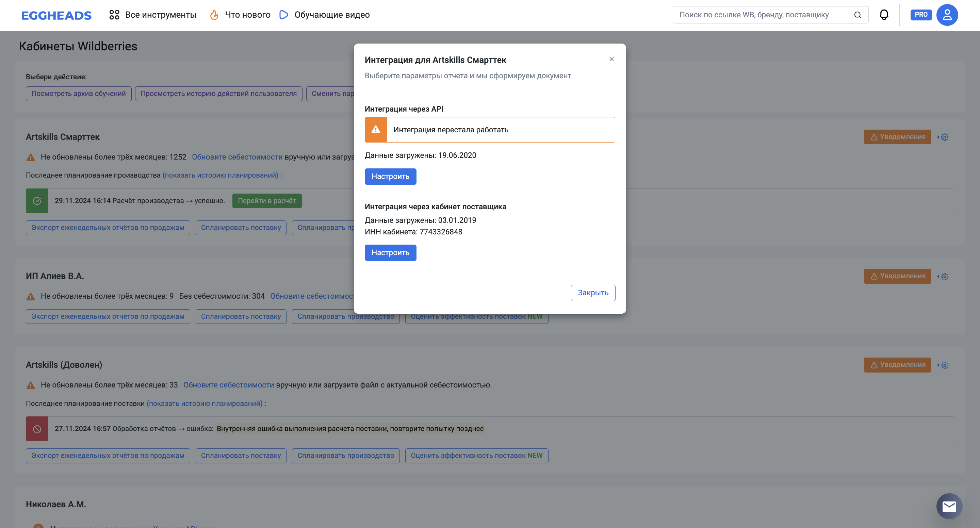Click Настроить under Интеграция через API
The image size is (980, 528).
390,177
